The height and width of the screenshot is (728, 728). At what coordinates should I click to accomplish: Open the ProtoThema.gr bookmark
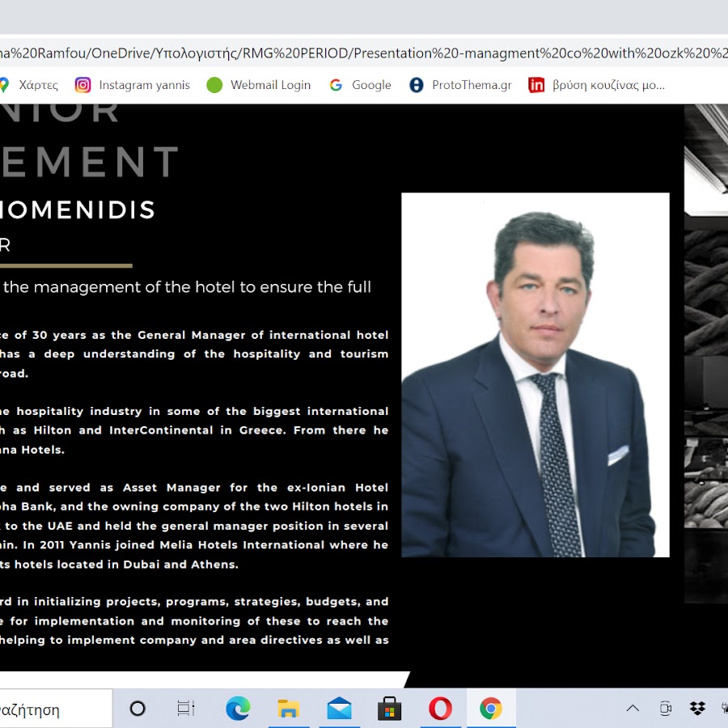460,85
